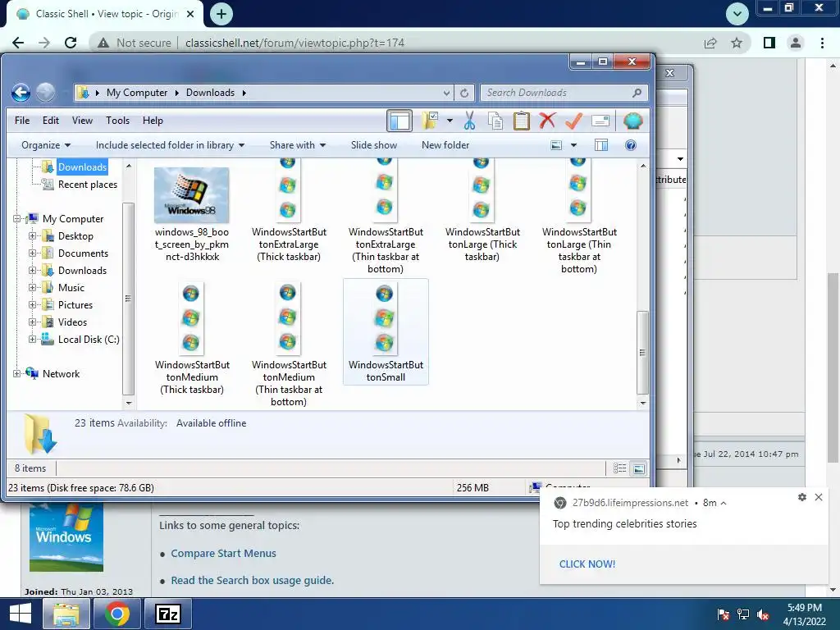Select the Classic Shell browser tab

click(105, 14)
